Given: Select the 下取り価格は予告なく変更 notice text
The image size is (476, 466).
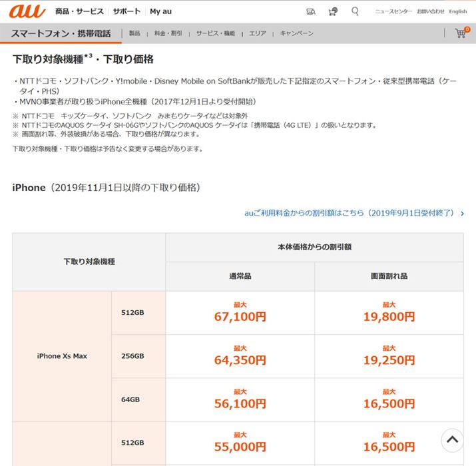Looking at the screenshot, I should pos(108,148).
